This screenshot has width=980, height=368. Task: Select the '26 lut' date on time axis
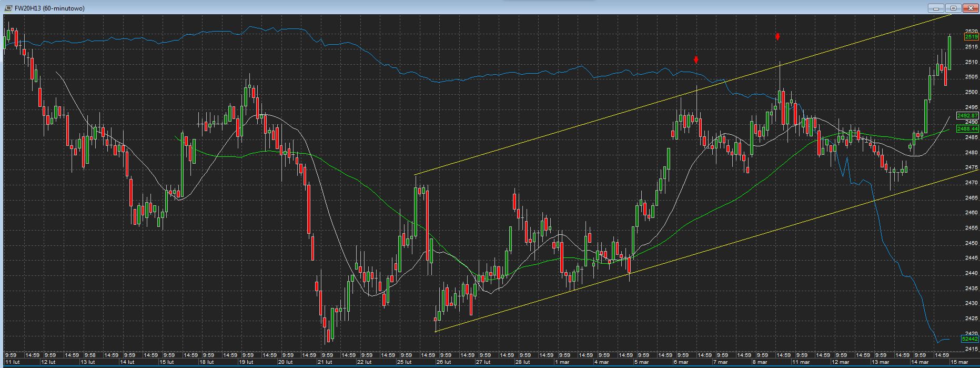tap(443, 362)
